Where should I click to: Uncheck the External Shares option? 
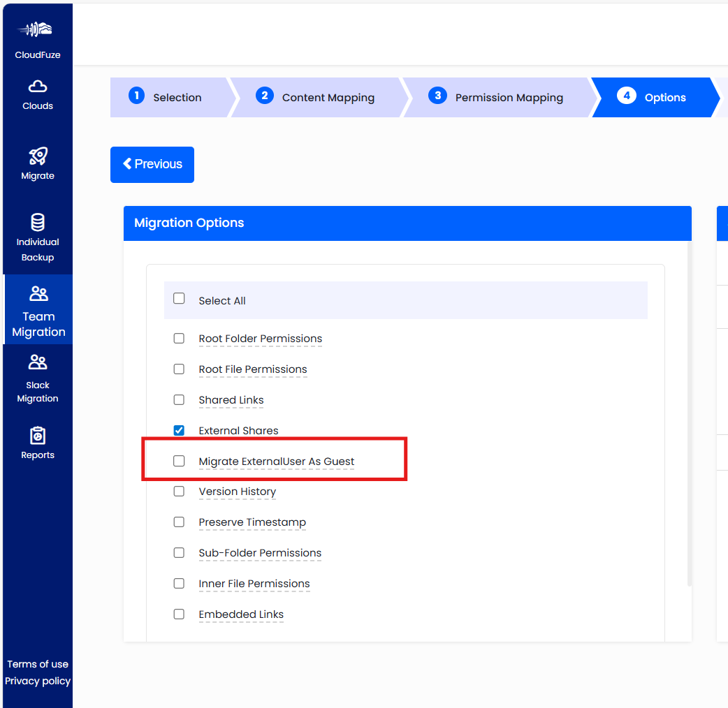pyautogui.click(x=179, y=430)
